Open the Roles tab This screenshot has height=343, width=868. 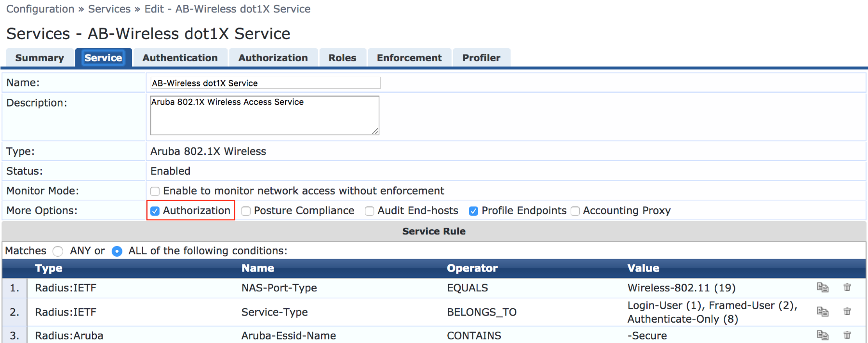[x=342, y=58]
